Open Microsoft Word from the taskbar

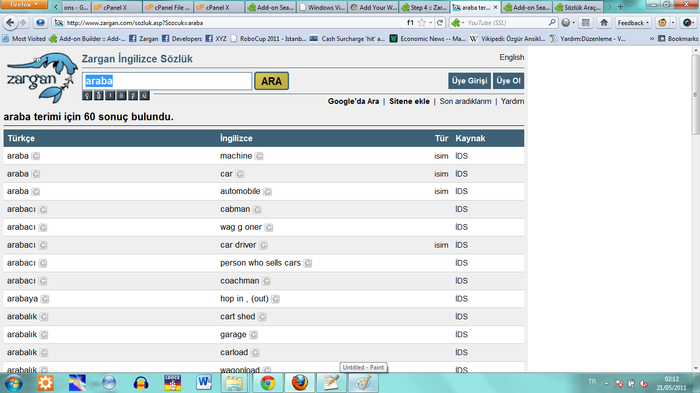coord(204,383)
